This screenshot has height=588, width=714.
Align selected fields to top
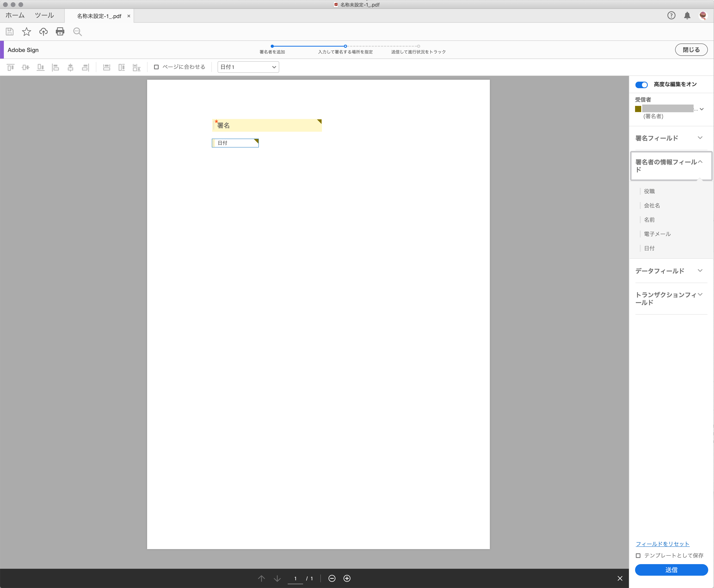point(10,67)
